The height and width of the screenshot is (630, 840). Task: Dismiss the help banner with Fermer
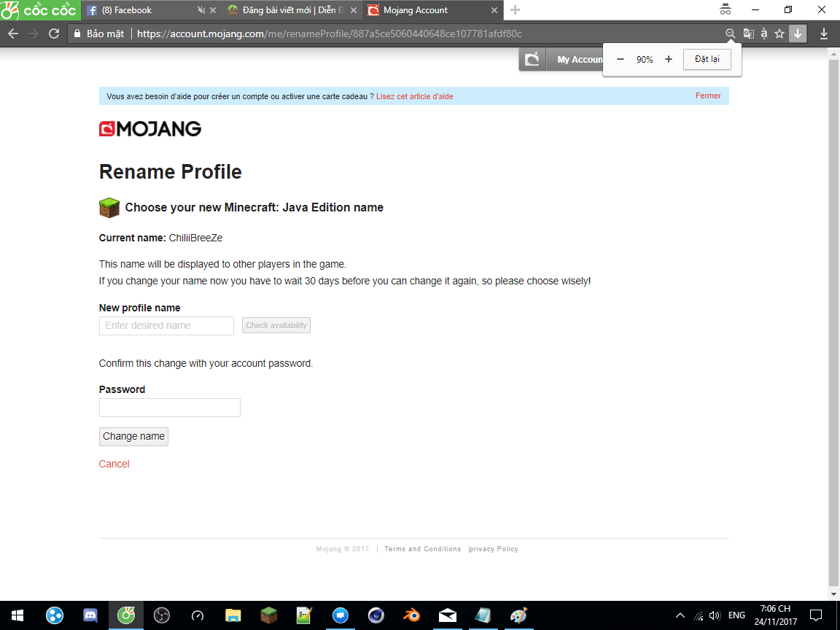point(708,96)
